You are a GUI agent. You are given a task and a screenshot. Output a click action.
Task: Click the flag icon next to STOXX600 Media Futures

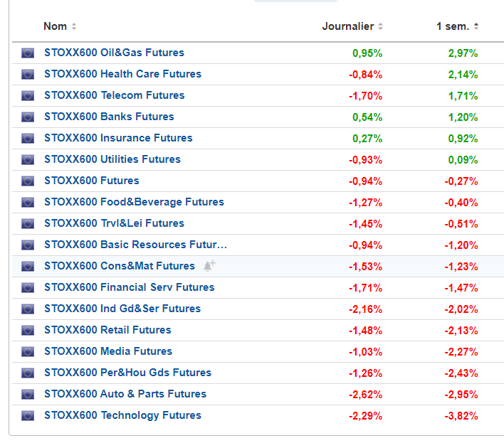click(x=28, y=351)
